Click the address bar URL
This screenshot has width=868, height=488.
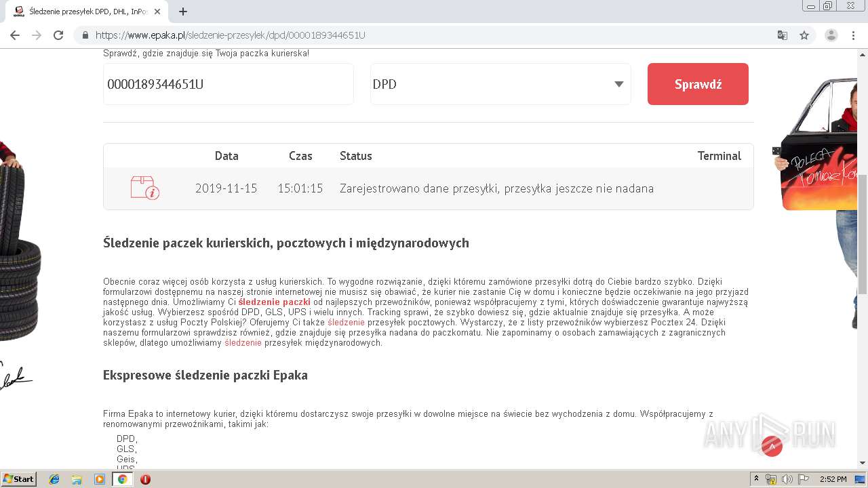coord(231,35)
